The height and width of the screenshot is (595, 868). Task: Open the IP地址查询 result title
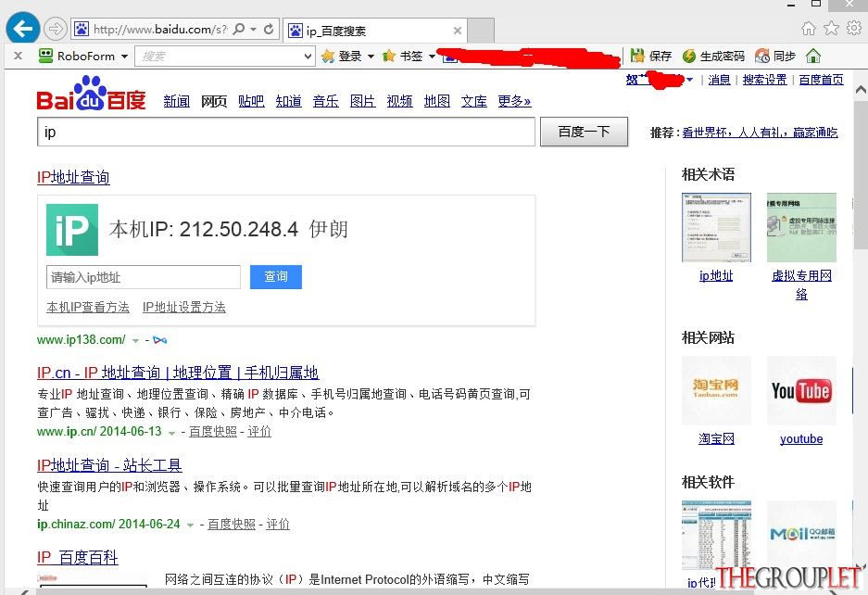coord(73,177)
